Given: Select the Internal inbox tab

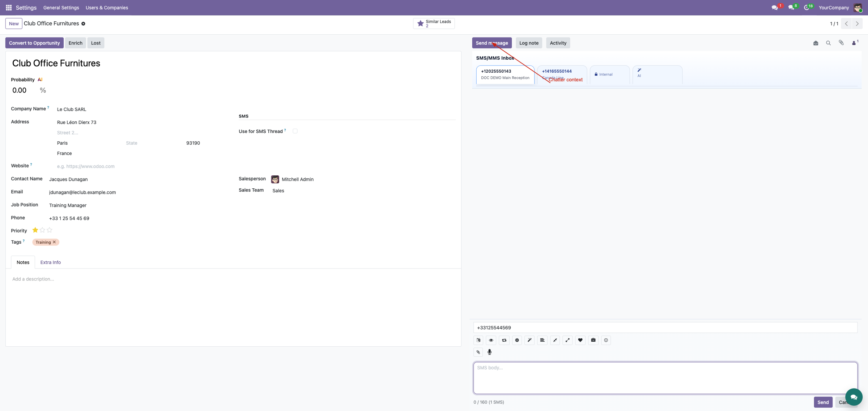Looking at the screenshot, I should point(609,74).
